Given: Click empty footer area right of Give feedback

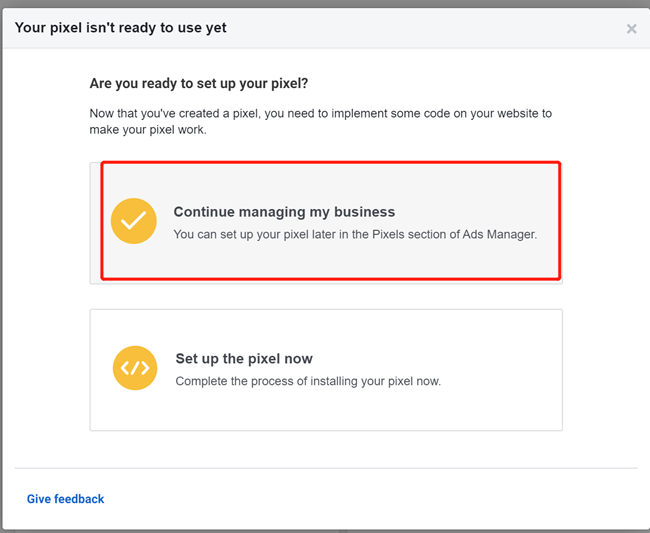Looking at the screenshot, I should [x=380, y=499].
